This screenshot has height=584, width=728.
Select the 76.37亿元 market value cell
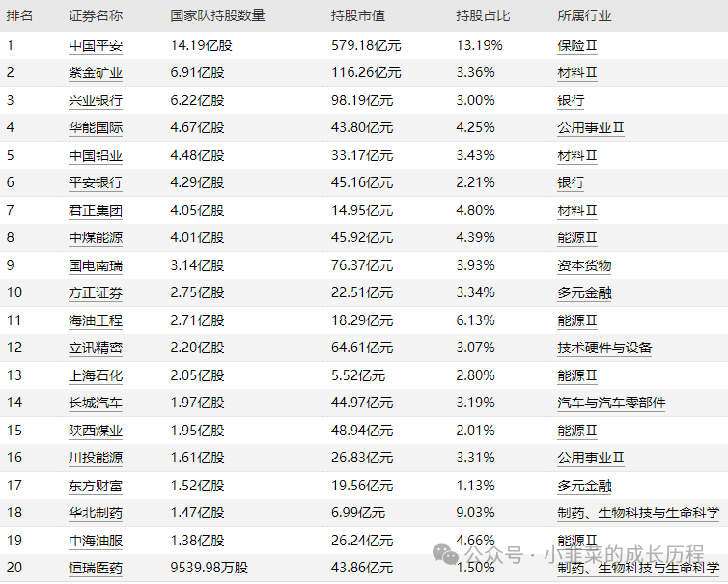362,265
